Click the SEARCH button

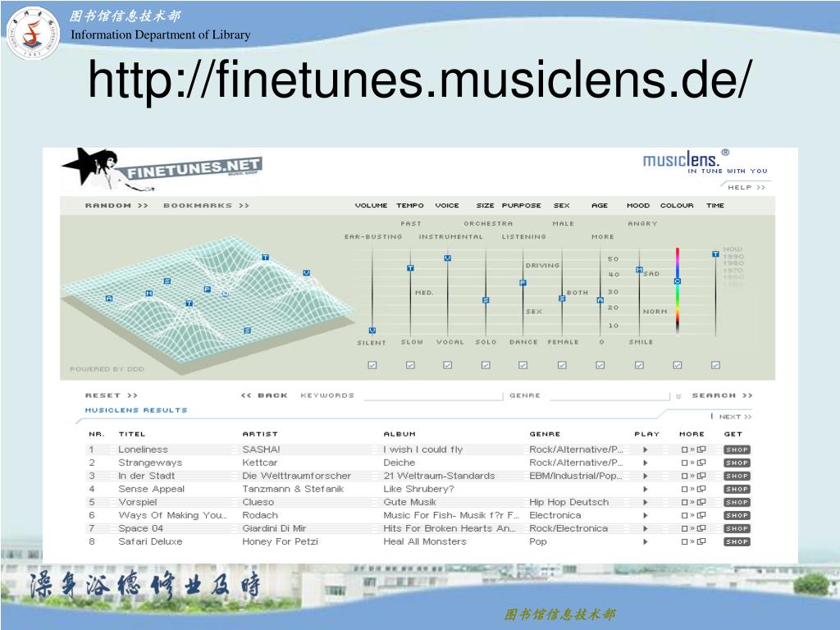tap(722, 395)
